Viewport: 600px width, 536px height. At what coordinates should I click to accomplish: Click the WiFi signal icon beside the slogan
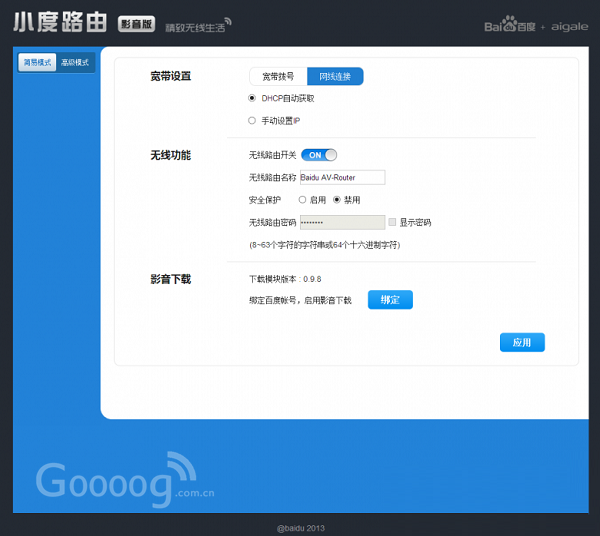point(225,22)
